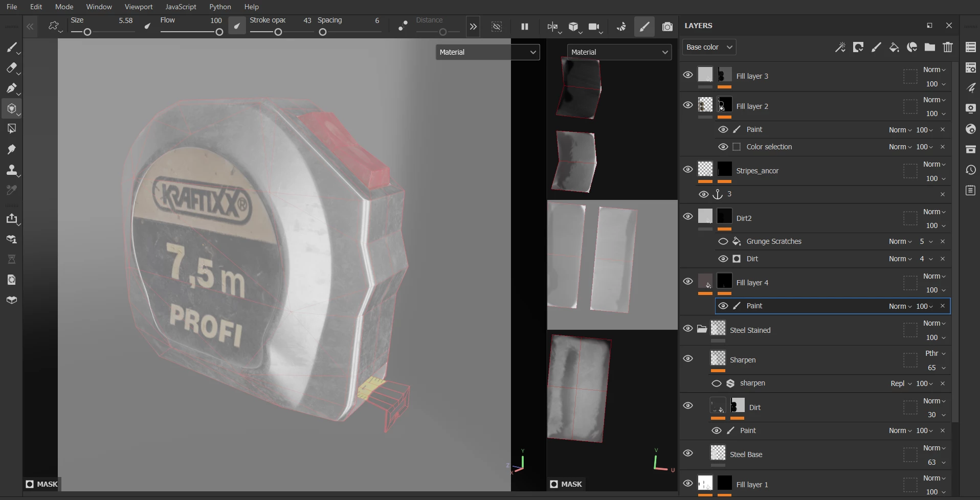This screenshot has height=500, width=980.
Task: Open the Viewport menu
Action: 139,7
